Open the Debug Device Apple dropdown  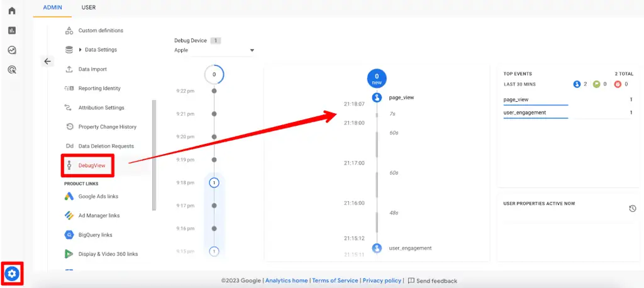[214, 50]
